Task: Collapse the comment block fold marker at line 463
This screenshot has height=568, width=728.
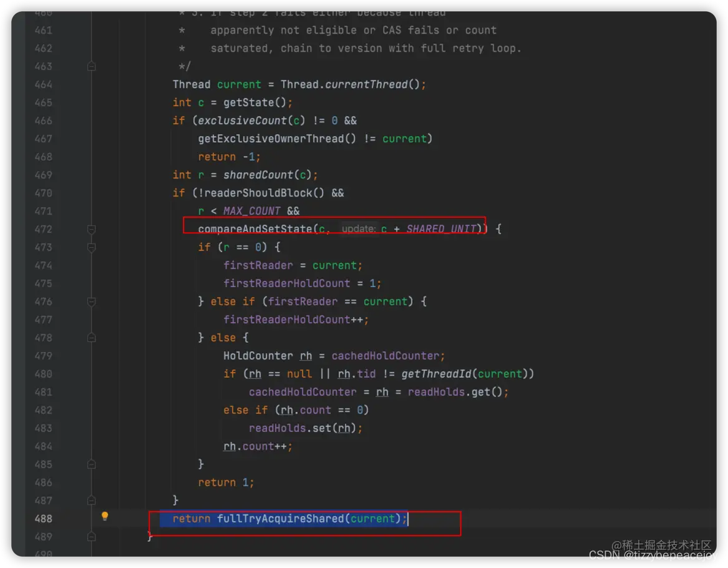Action: [92, 66]
